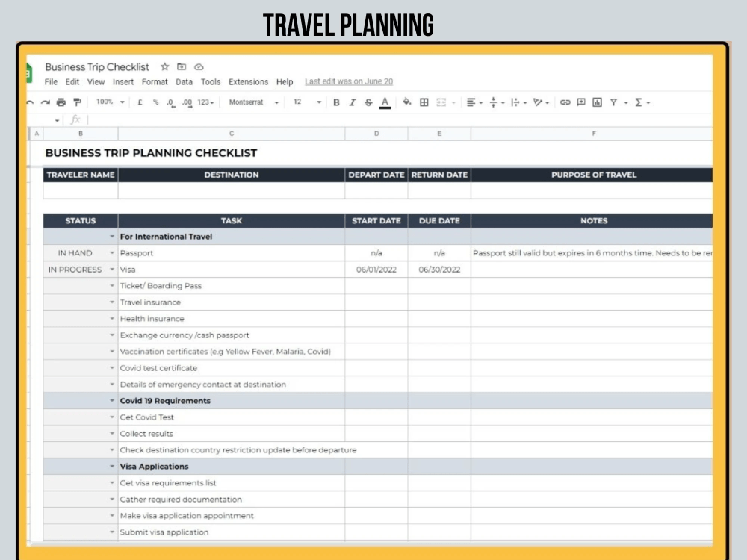Viewport: 747px width, 560px height.
Task: Open the 123 number format dropdown
Action: tap(206, 102)
